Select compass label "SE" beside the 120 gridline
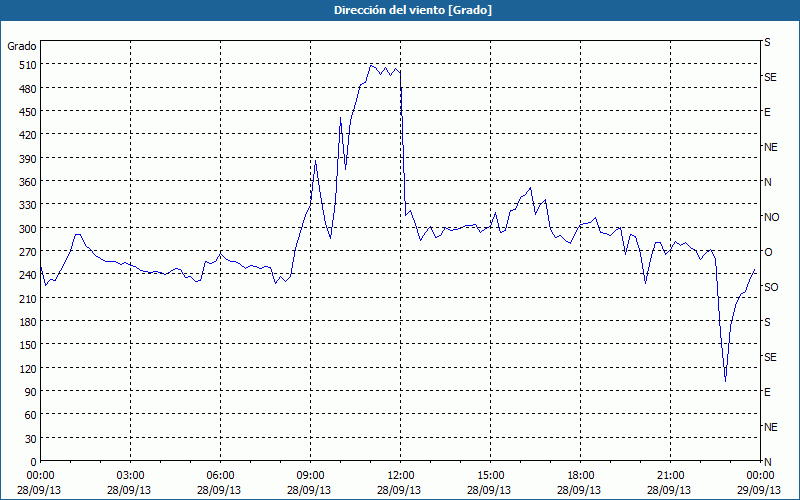 click(770, 357)
